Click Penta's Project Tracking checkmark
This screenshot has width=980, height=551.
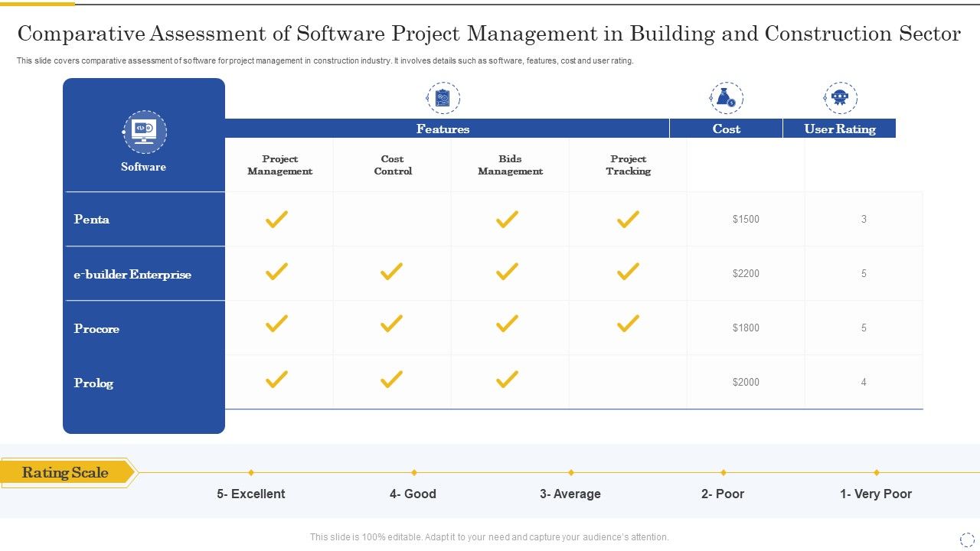628,220
